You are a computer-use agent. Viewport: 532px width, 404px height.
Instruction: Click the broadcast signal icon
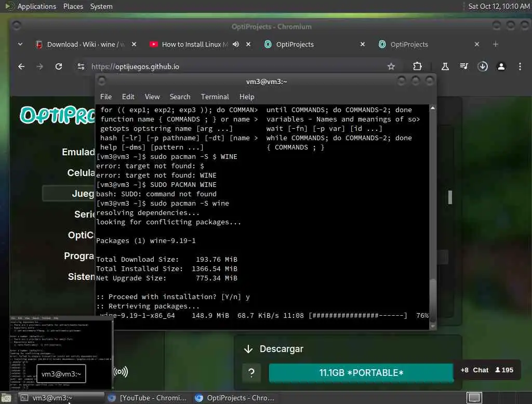pyautogui.click(x=121, y=372)
